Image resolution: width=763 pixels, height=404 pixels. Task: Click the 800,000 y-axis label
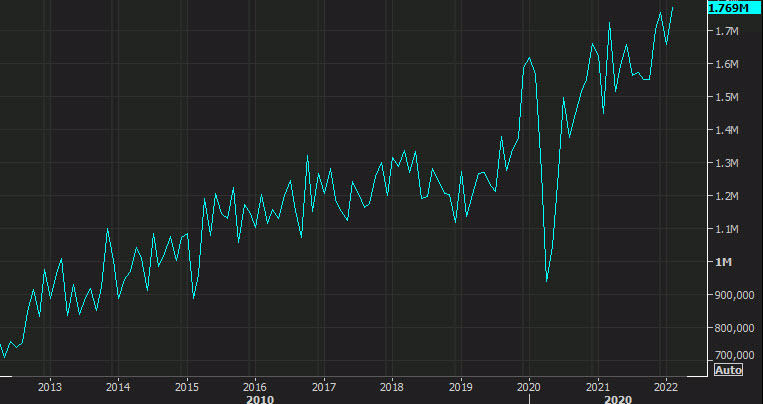click(734, 328)
